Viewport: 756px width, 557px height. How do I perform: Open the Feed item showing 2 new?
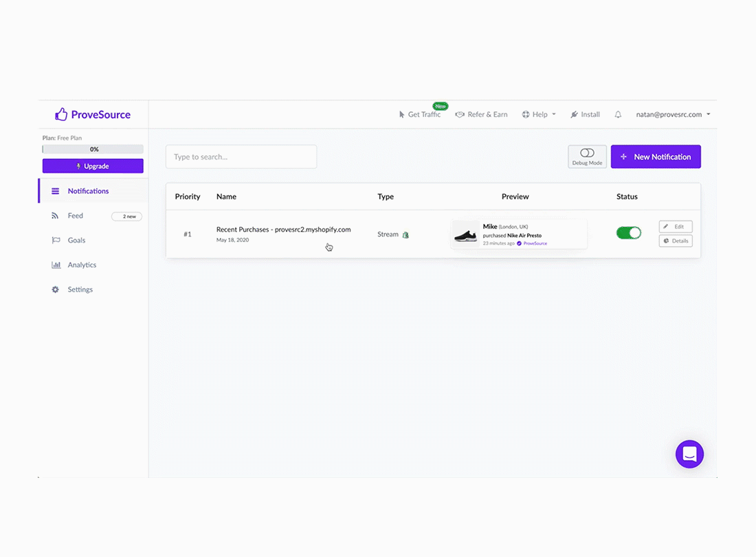pos(126,215)
